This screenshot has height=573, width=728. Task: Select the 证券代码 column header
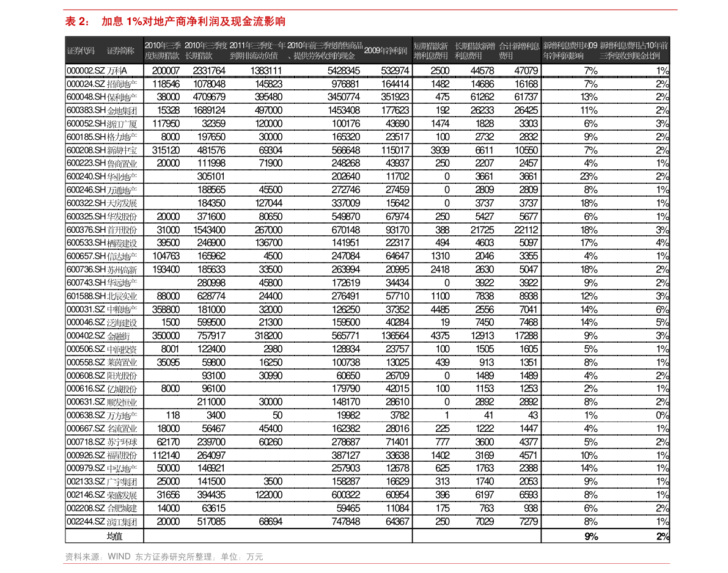point(80,51)
